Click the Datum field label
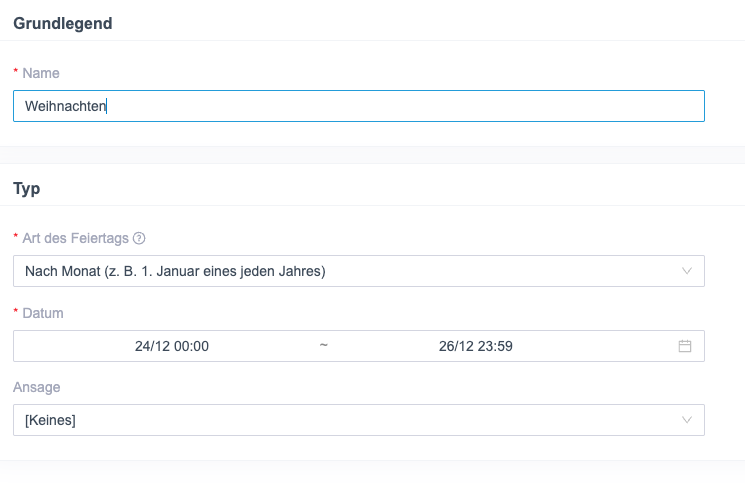Screen dimensions: 745x491 tap(43, 313)
